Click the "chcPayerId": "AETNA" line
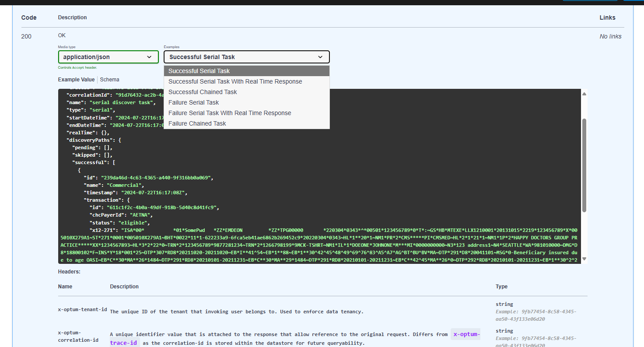644x347 pixels. point(121,215)
